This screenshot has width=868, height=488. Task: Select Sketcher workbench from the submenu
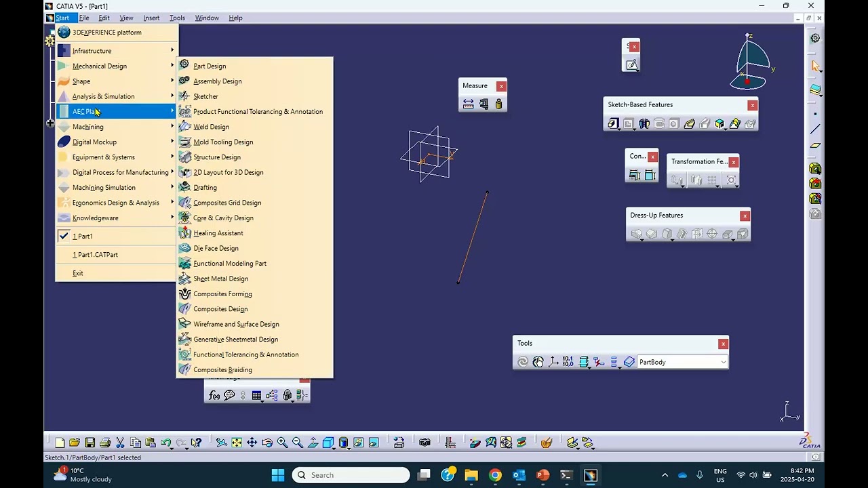[x=254, y=96]
